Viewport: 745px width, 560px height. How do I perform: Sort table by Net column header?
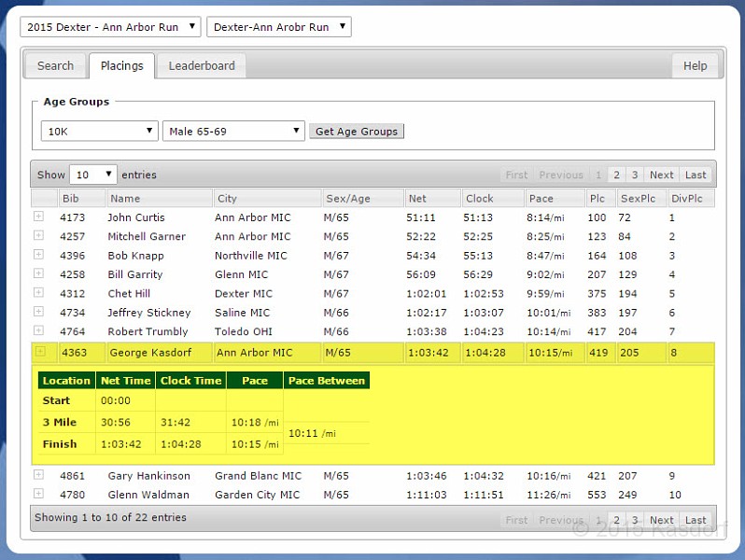(x=431, y=198)
